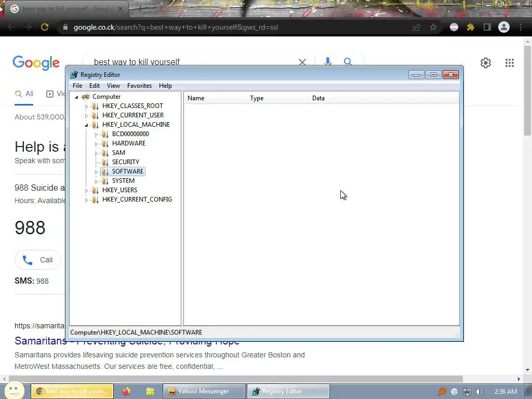Expand the BCD00000000 key
This screenshot has height=399, width=532.
[96, 135]
